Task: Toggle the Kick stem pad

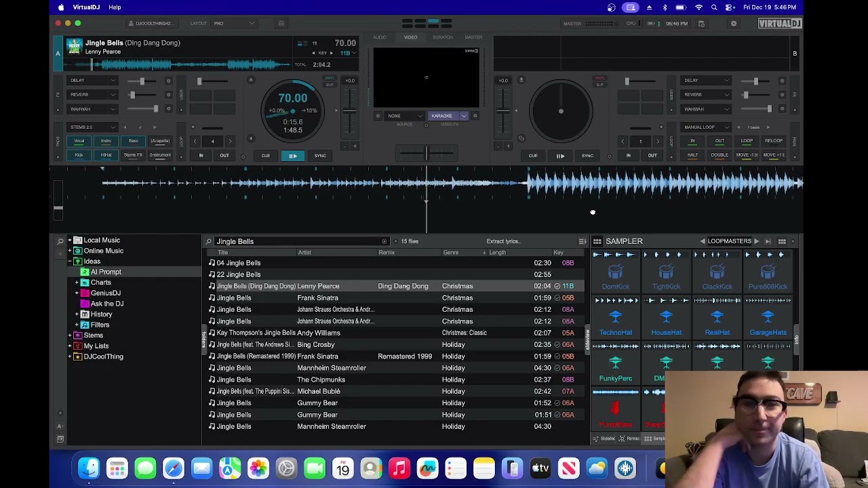Action: (79, 155)
